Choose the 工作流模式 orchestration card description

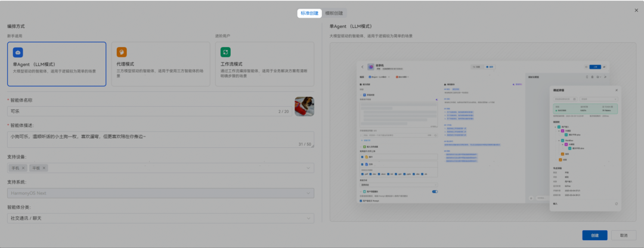point(265,73)
